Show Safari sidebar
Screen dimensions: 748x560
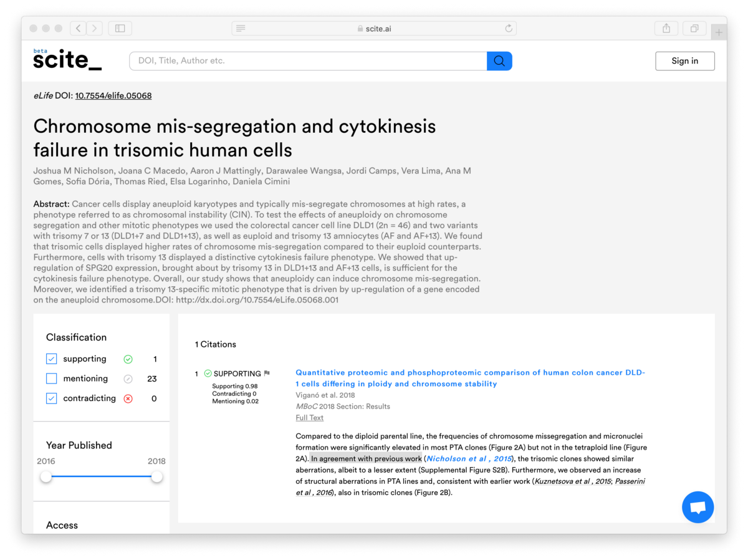(120, 28)
